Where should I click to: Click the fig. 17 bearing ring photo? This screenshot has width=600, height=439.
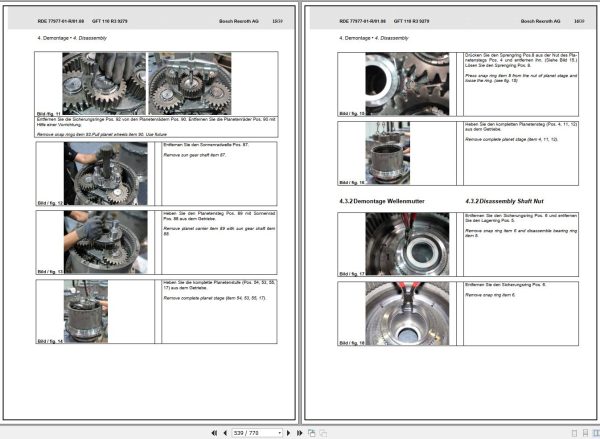[407, 244]
